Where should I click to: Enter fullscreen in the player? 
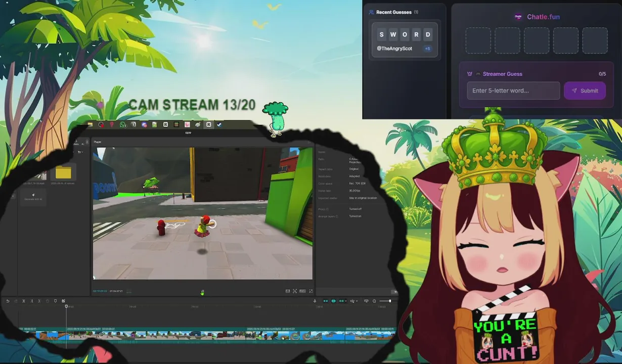(310, 291)
